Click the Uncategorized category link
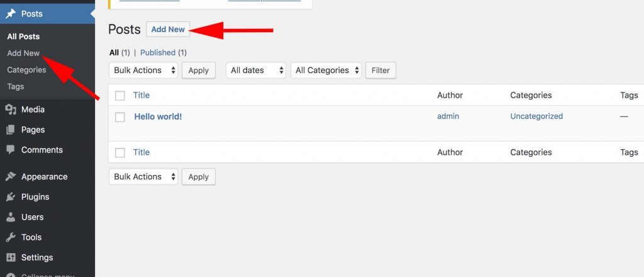 [536, 116]
